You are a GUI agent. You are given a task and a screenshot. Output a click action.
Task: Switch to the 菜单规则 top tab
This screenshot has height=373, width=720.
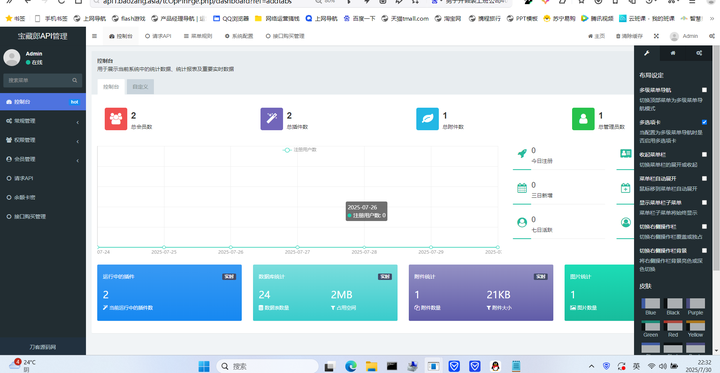click(x=198, y=36)
